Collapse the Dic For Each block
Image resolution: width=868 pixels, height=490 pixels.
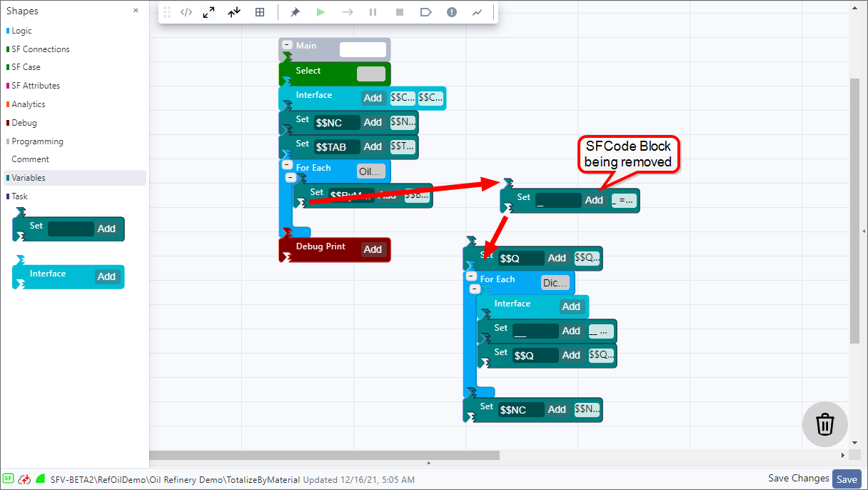tap(471, 276)
